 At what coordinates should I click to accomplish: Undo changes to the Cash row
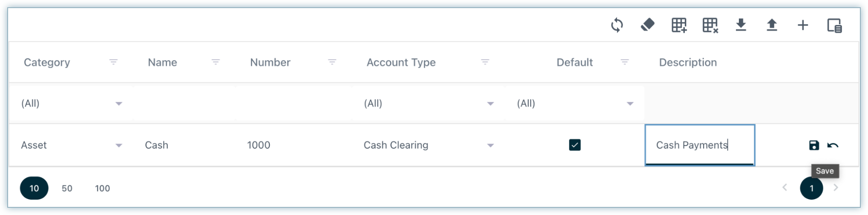[x=833, y=145]
